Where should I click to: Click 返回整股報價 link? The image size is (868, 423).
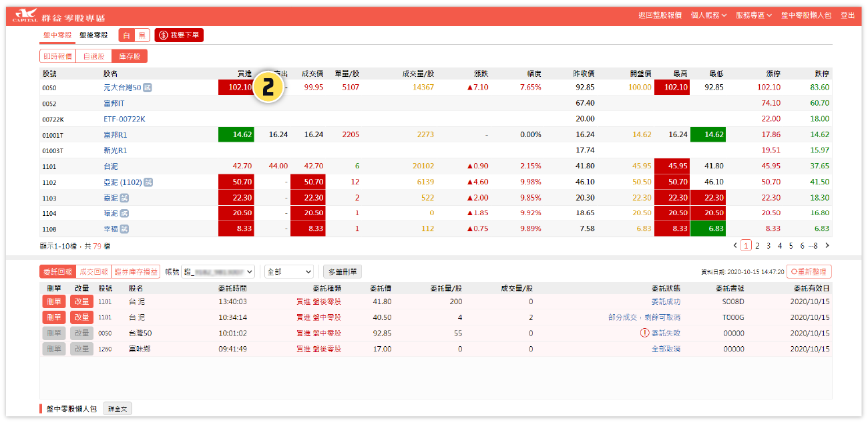coord(660,15)
